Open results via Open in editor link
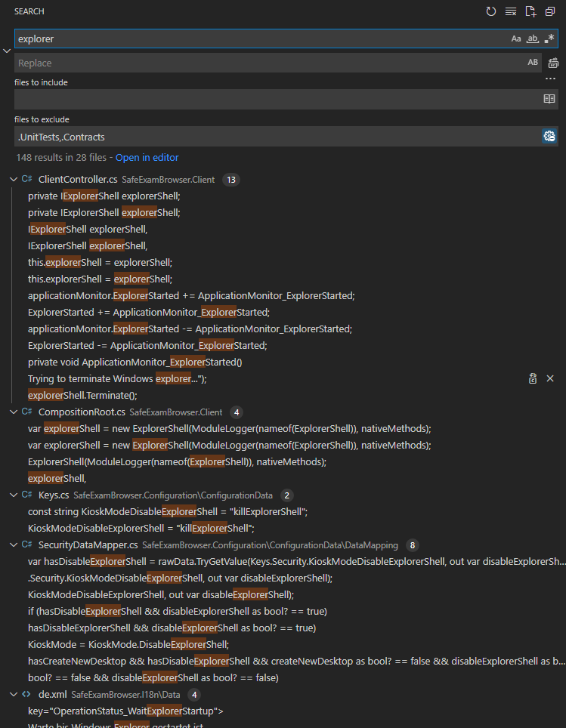 pos(147,157)
